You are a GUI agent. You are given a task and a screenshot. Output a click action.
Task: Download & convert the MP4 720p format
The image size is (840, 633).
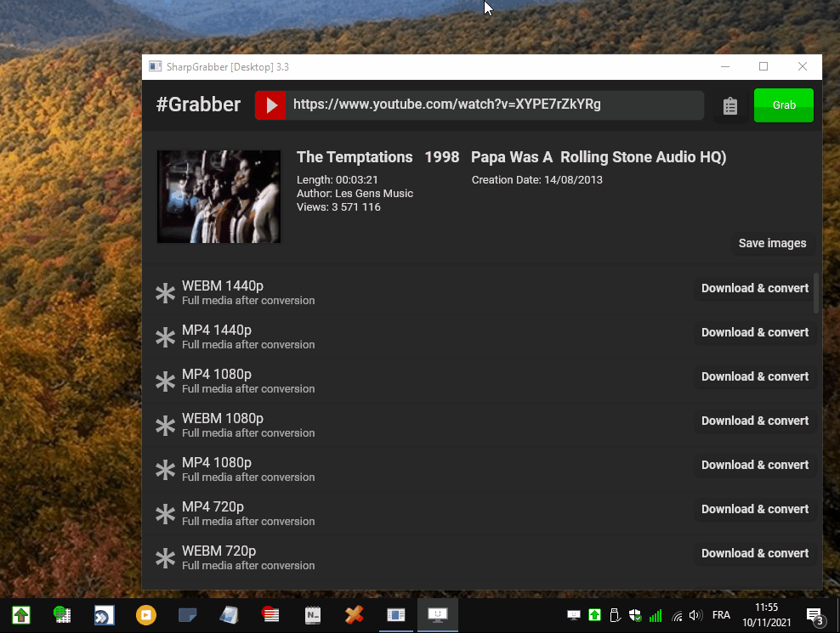click(x=755, y=509)
